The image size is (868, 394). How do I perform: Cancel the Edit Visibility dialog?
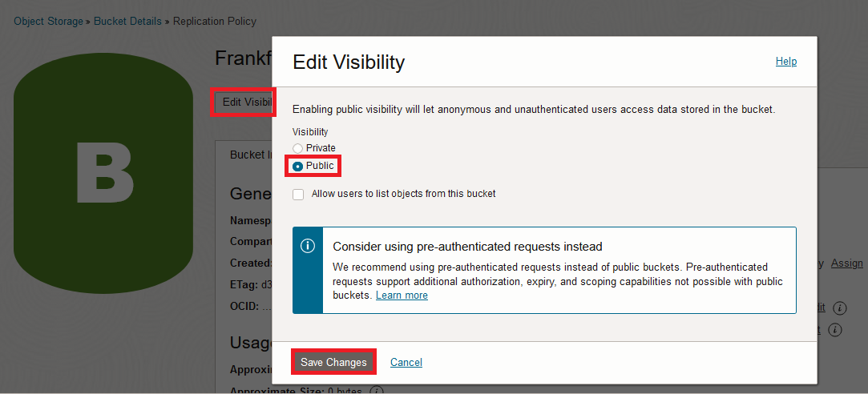pos(406,362)
